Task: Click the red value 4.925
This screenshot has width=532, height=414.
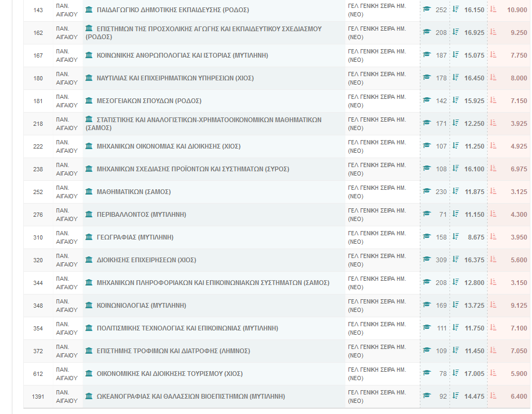Action: (519, 146)
